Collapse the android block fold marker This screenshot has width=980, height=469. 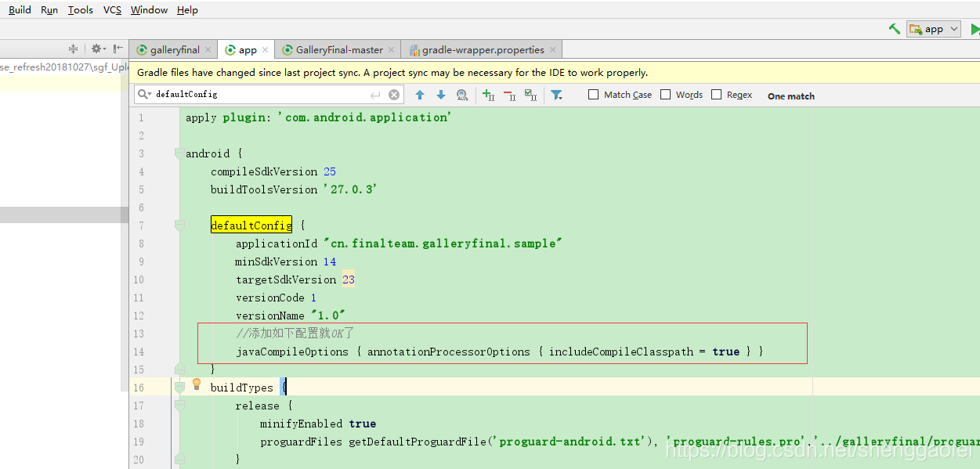[179, 153]
